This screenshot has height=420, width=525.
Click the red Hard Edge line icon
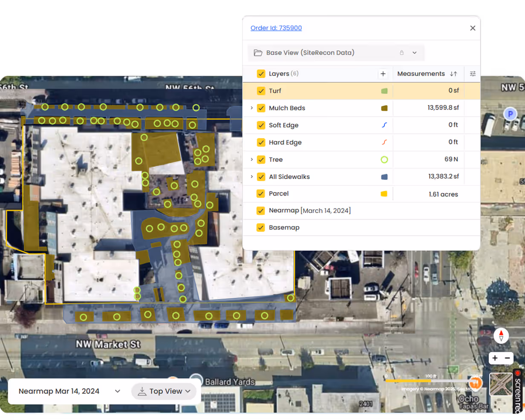coord(384,142)
